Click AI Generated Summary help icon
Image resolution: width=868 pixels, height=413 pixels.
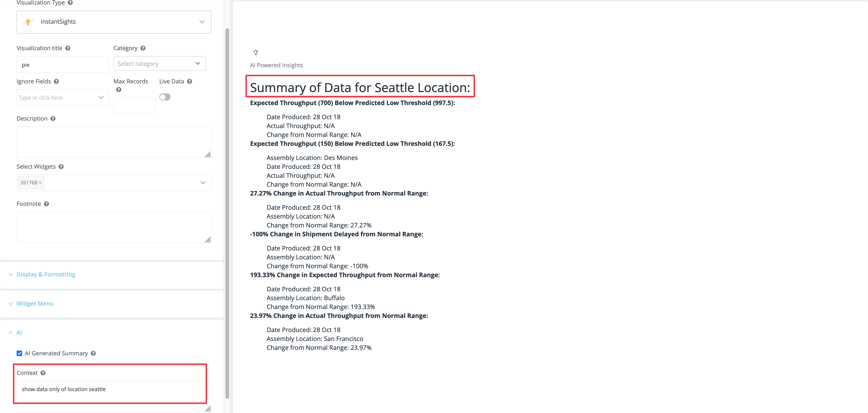click(93, 353)
